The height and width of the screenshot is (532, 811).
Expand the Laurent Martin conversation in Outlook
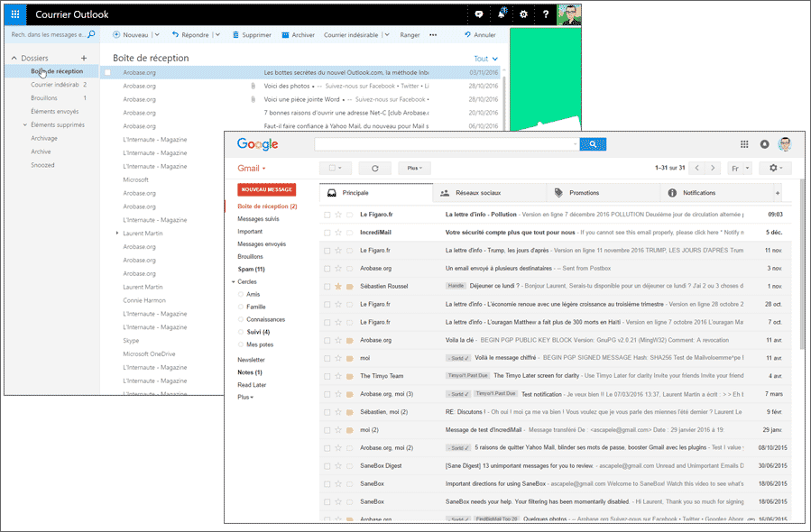point(117,234)
